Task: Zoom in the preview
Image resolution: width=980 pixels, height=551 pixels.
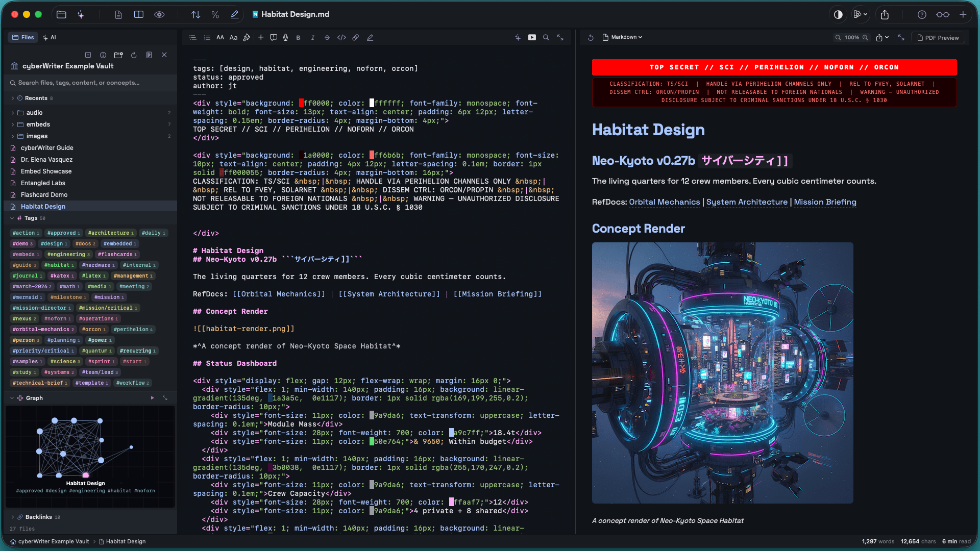Action: [865, 38]
